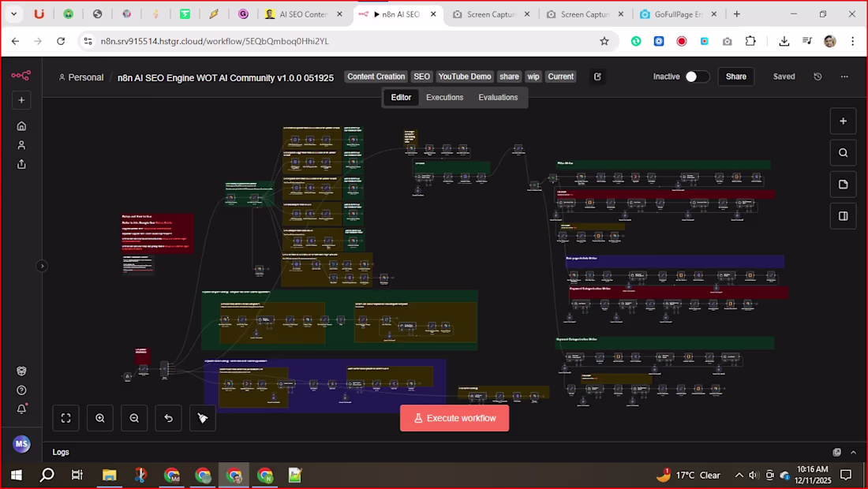Add a sticky note to canvas
Viewport: 868px width, 489px height.
click(843, 185)
